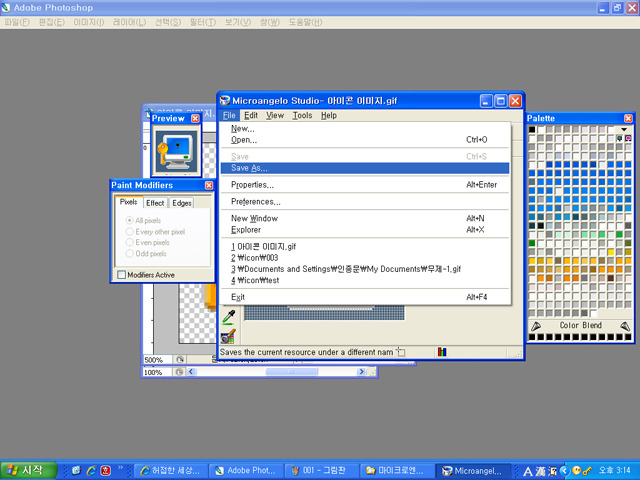Expand hidden system tray icons with the arrow

click(565, 471)
